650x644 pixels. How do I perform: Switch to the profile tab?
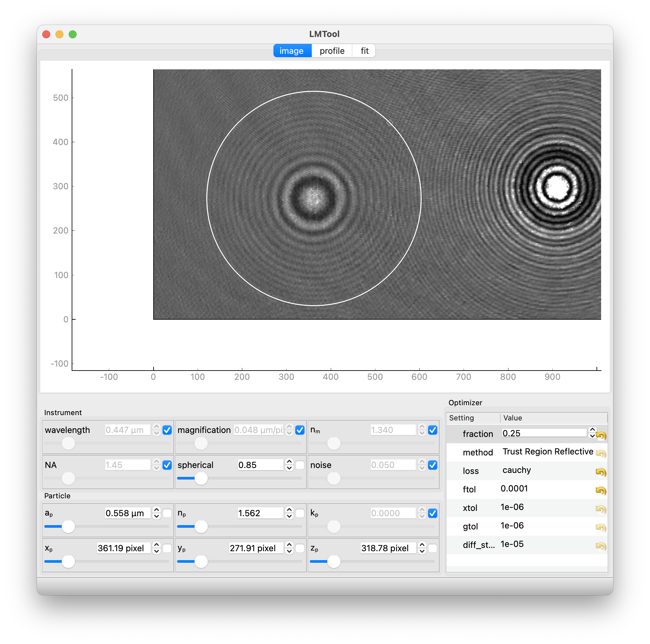click(x=332, y=51)
